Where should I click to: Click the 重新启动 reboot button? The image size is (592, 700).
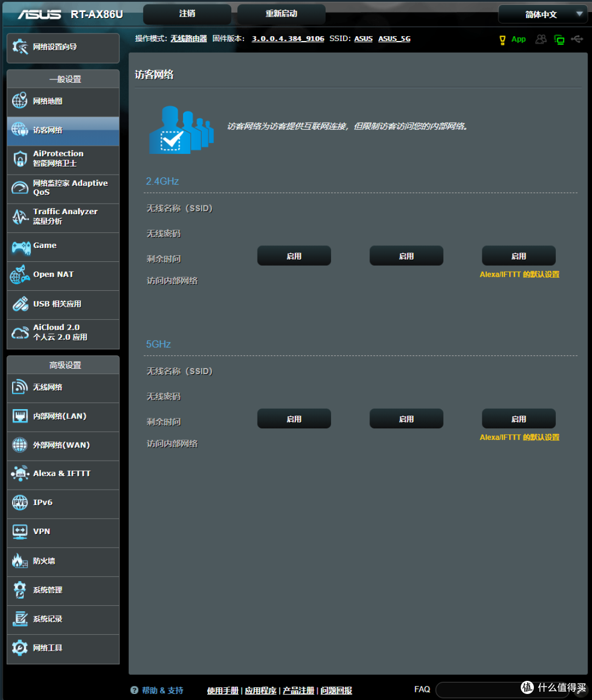click(x=281, y=14)
